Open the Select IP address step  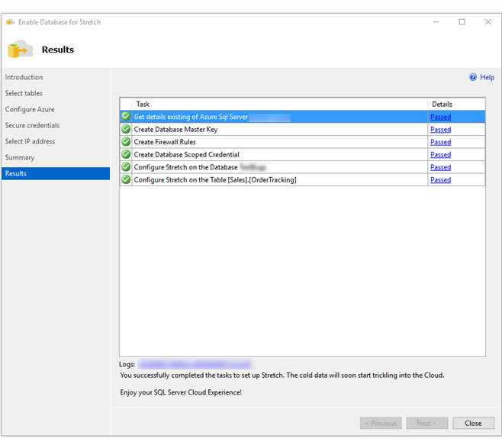point(30,141)
